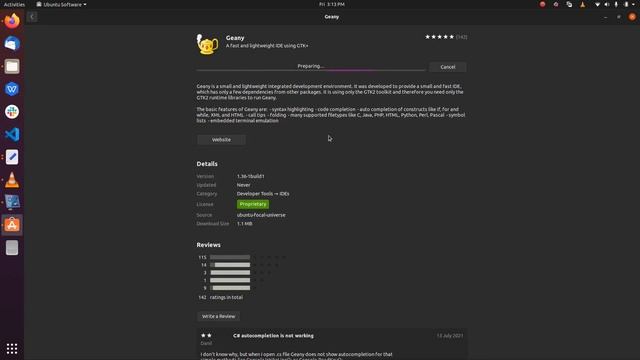Viewport: 640px width, 360px height.
Task: Click the review title C# autocompletion is not working
Action: click(273, 336)
